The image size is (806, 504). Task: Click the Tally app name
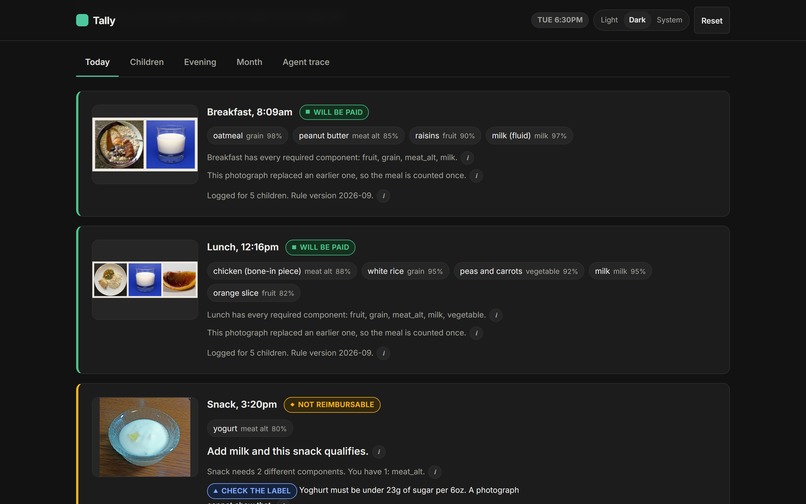coord(104,21)
